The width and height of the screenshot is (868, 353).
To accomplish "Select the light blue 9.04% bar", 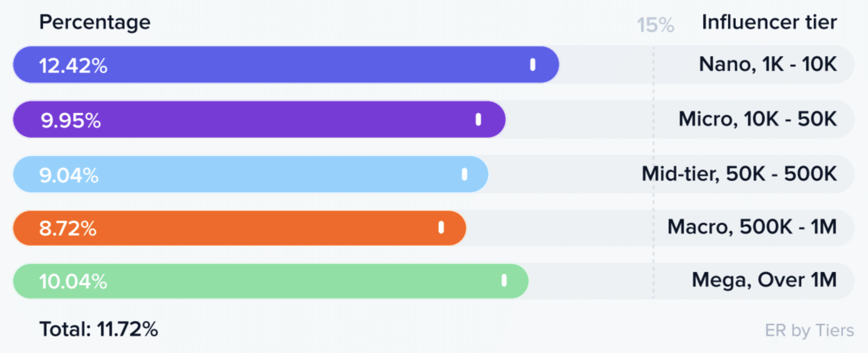I will (x=250, y=174).
